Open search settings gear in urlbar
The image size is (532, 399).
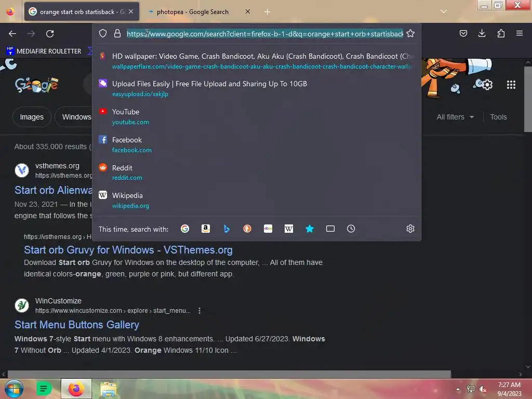tap(410, 229)
